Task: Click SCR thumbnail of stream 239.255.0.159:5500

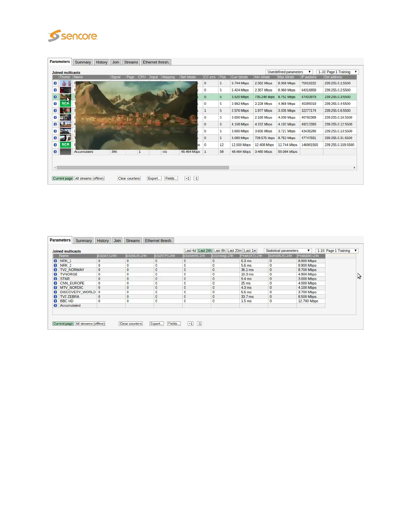Action: coord(65,145)
